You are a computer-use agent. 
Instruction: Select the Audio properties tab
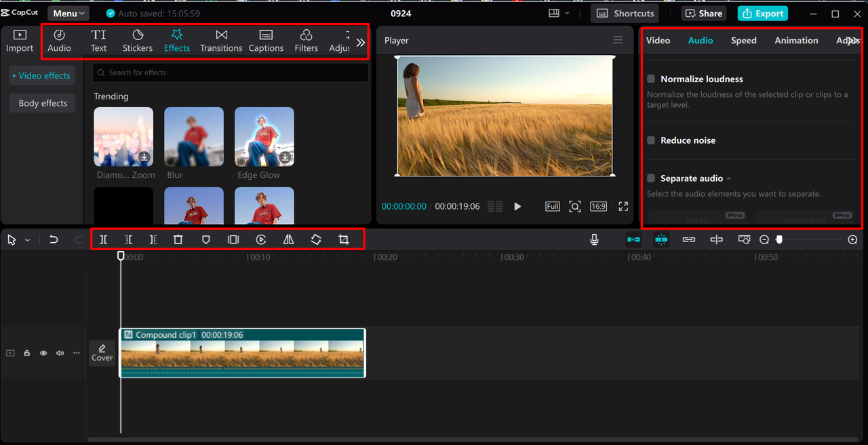[x=701, y=41]
